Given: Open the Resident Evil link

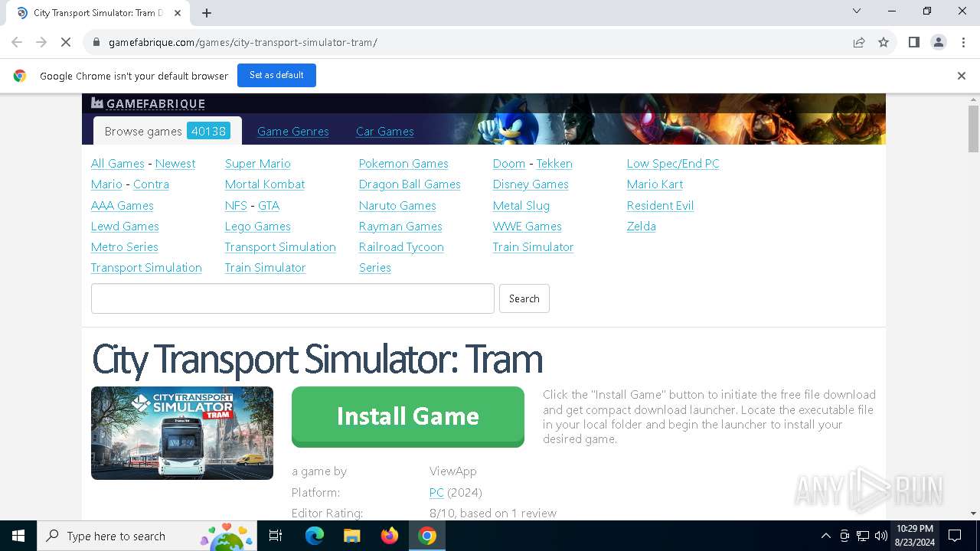Looking at the screenshot, I should tap(660, 206).
